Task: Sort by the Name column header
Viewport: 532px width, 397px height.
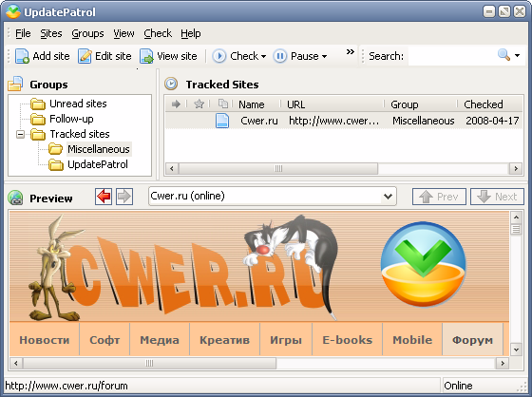Action: (252, 104)
